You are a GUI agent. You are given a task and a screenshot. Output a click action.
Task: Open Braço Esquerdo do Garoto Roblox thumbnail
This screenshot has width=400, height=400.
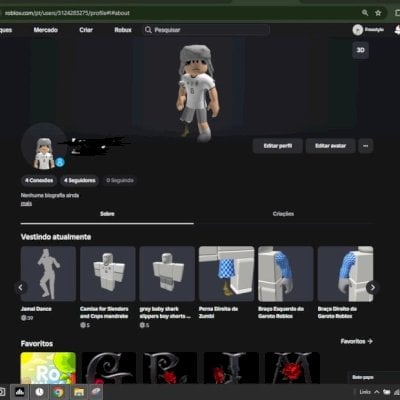[286, 274]
